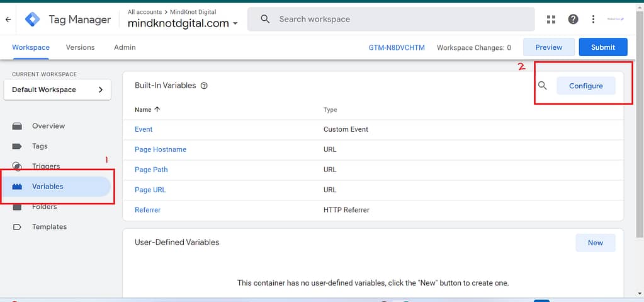The width and height of the screenshot is (644, 302).
Task: Open the help question mark icon
Action: click(573, 20)
